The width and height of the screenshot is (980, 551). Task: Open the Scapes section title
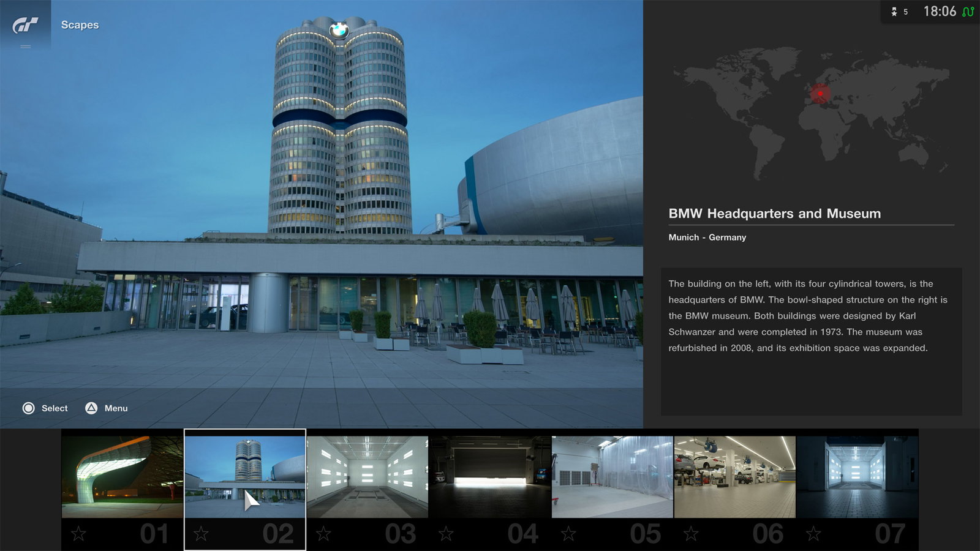tap(80, 25)
